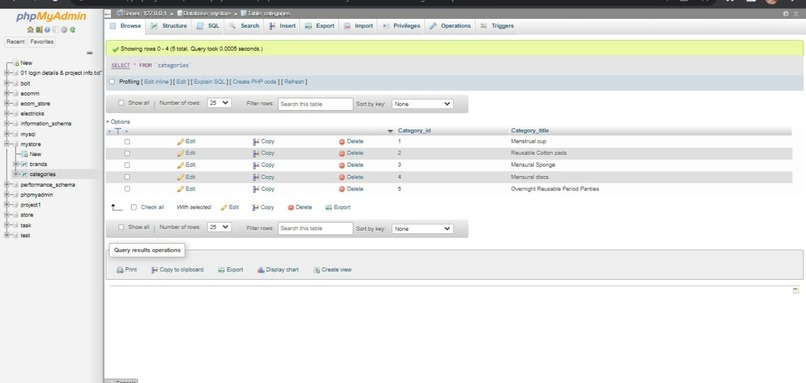The width and height of the screenshot is (806, 383).
Task: Click in the lower Search this table field
Action: click(x=316, y=228)
